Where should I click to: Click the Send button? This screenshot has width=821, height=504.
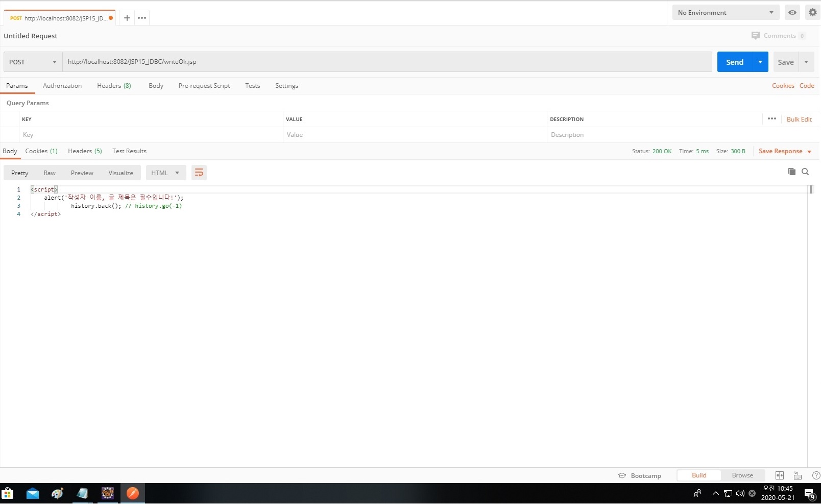pyautogui.click(x=735, y=62)
